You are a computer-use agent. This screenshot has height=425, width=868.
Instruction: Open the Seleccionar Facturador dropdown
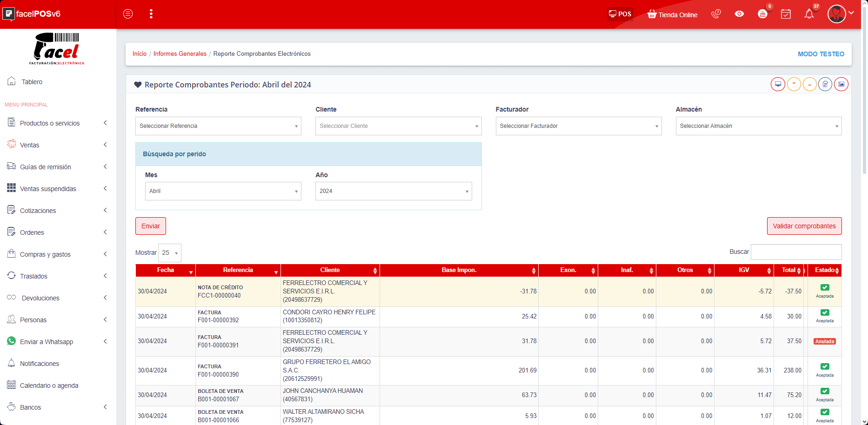(578, 126)
